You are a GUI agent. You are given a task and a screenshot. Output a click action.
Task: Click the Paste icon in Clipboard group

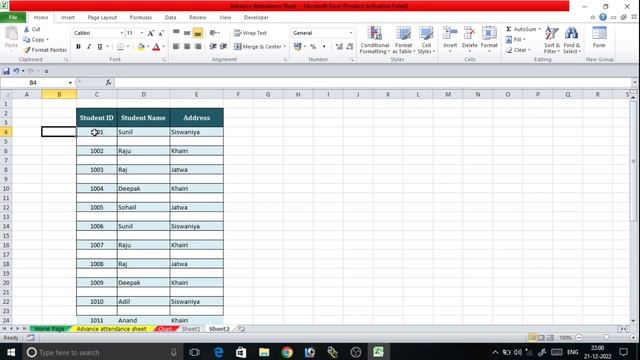[x=11, y=34]
